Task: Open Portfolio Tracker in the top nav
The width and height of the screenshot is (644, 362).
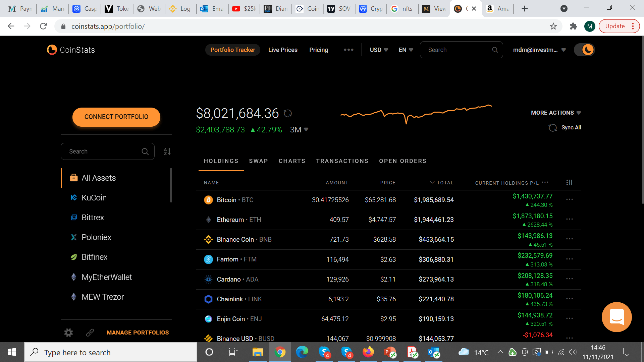Action: point(233,50)
